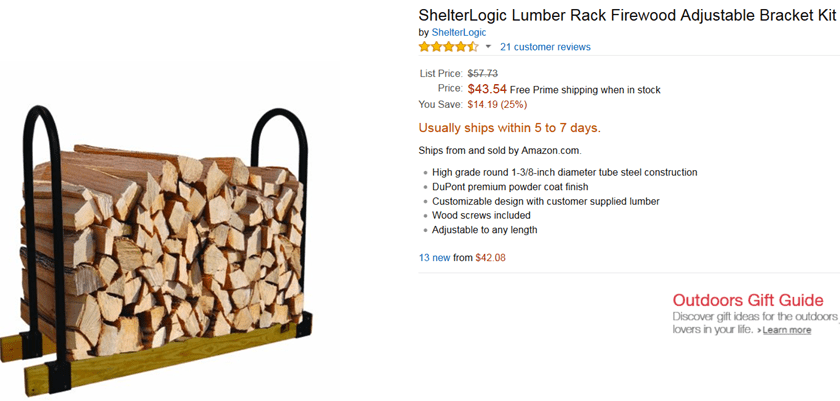Click the $43.54 price
840x401 pixels.
tap(487, 89)
